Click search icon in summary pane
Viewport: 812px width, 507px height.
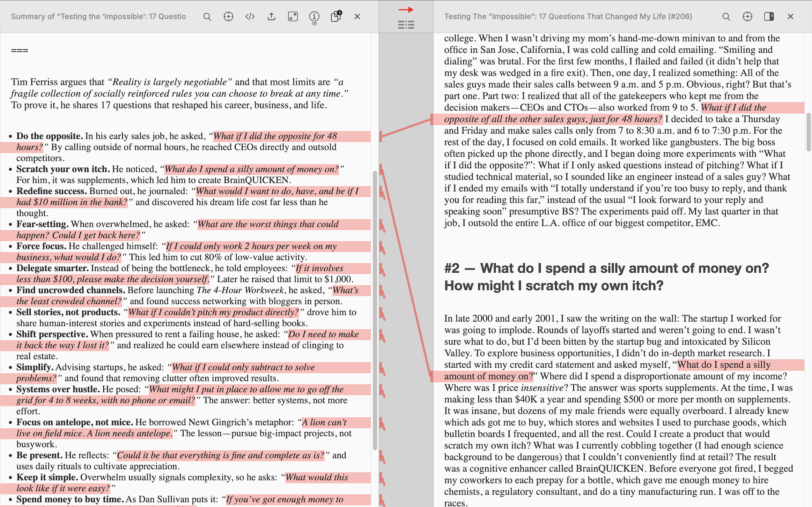tap(207, 16)
